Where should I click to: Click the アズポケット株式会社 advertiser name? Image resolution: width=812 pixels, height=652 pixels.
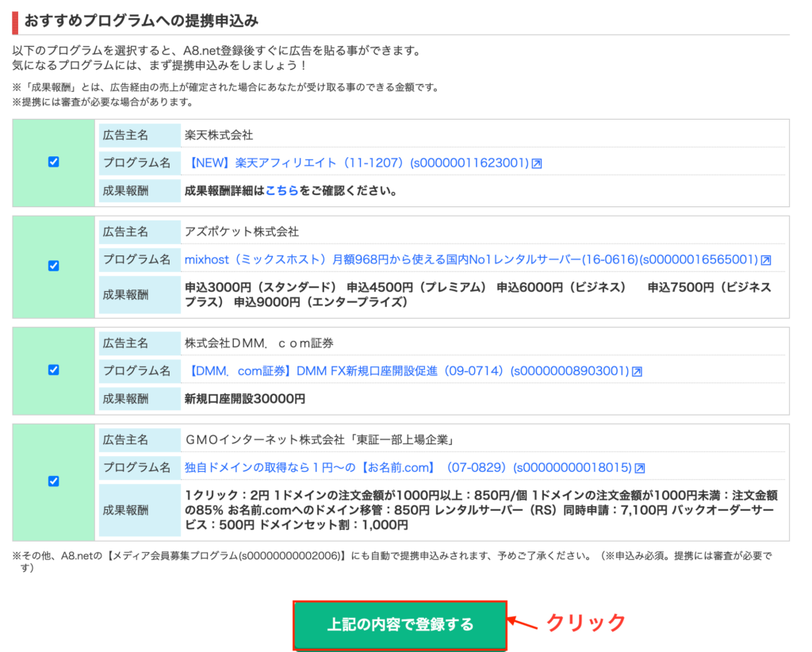241,232
